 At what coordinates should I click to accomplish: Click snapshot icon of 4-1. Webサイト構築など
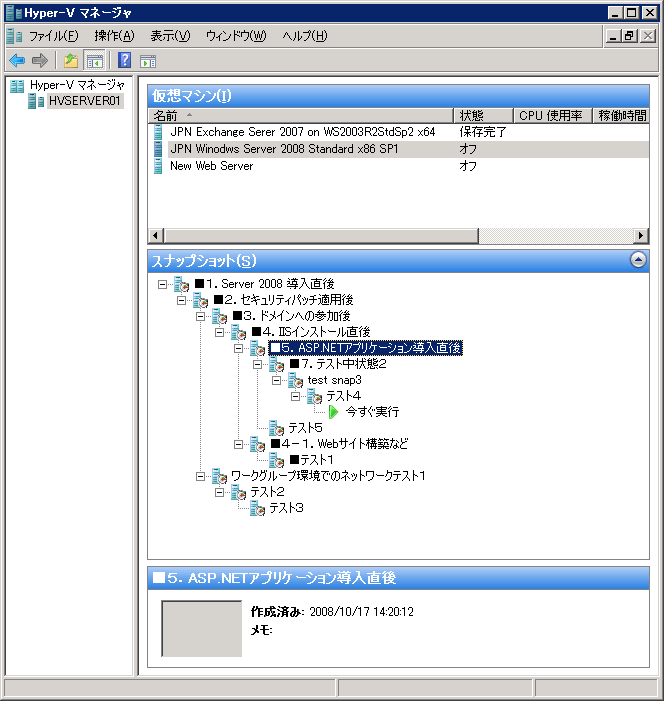(258, 444)
